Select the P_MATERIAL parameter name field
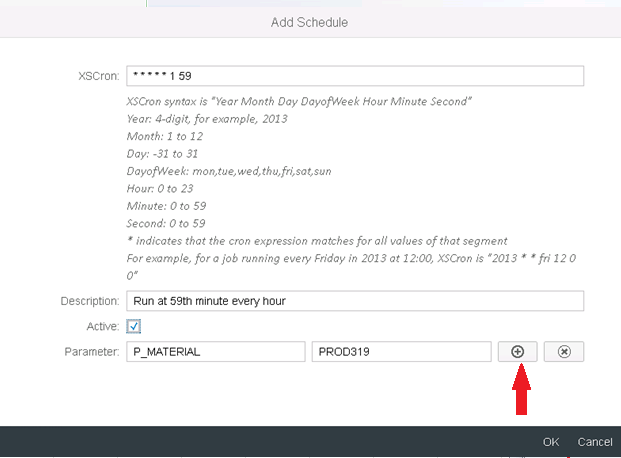This screenshot has height=458, width=621. coord(215,351)
